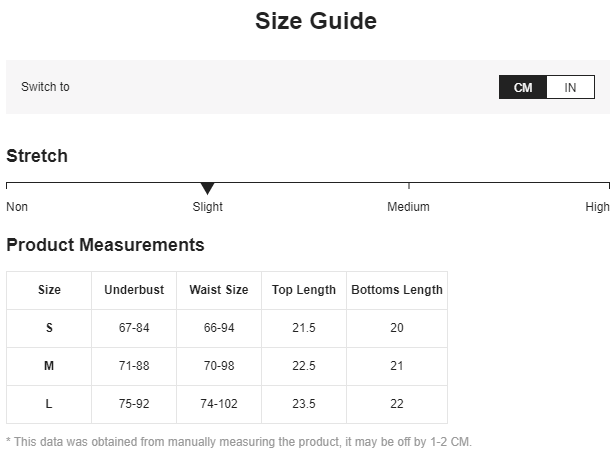Click the 74-102 waist size cell
This screenshot has width=613, height=464.
[x=219, y=404]
